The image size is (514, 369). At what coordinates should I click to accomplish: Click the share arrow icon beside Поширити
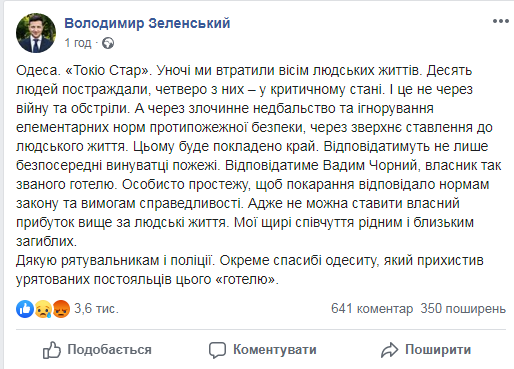click(389, 350)
